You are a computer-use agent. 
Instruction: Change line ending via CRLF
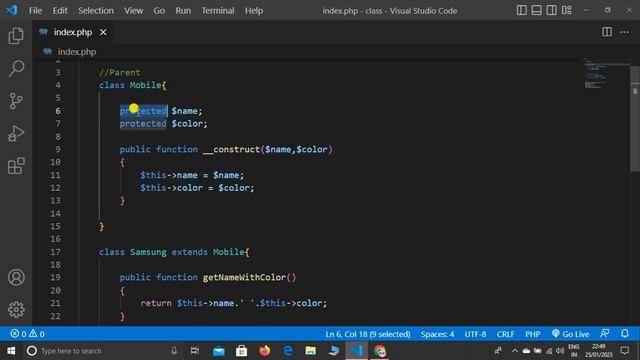tap(505, 334)
